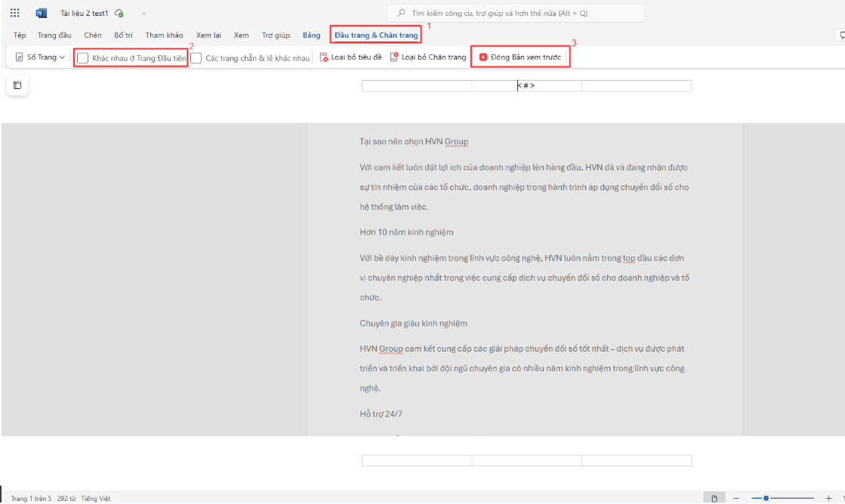Switch to the Trang đầu tab

(54, 35)
